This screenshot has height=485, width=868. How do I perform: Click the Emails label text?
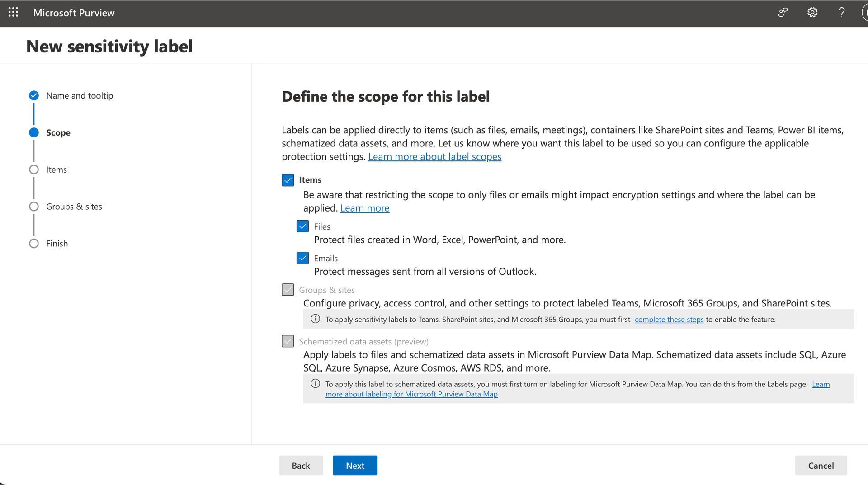point(325,258)
